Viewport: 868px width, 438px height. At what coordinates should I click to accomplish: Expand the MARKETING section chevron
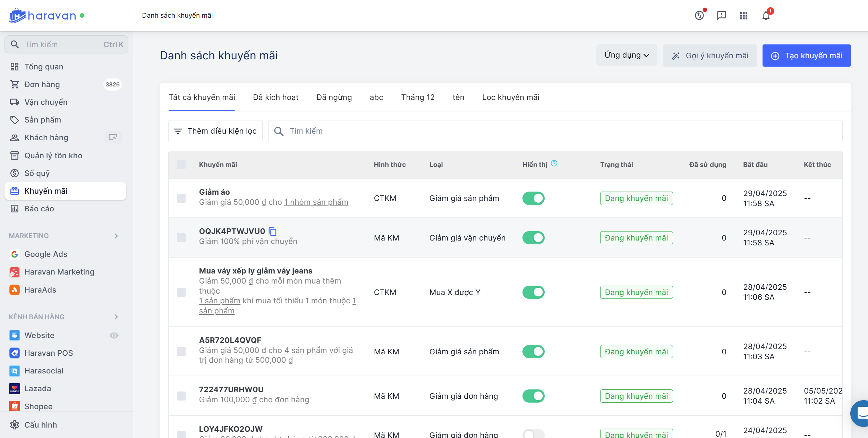tap(116, 236)
